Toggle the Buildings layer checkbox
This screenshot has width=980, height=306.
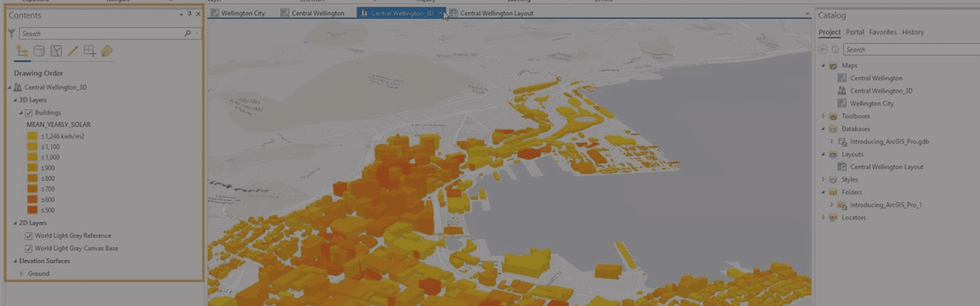tap(29, 113)
